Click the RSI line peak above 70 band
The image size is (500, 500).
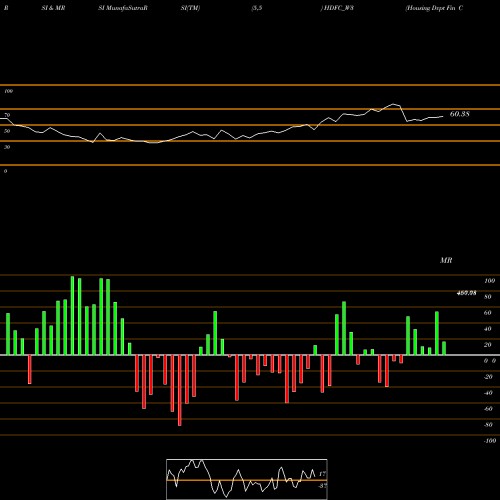tap(394, 104)
